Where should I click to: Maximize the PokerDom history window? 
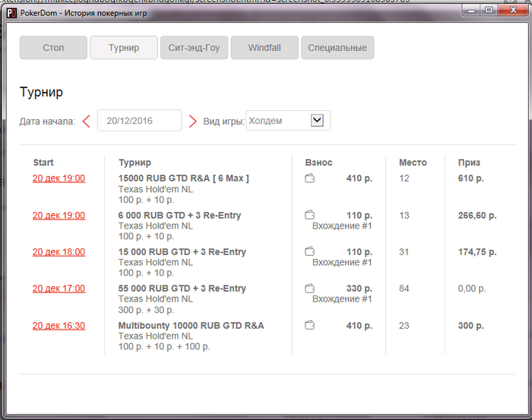coord(489,11)
